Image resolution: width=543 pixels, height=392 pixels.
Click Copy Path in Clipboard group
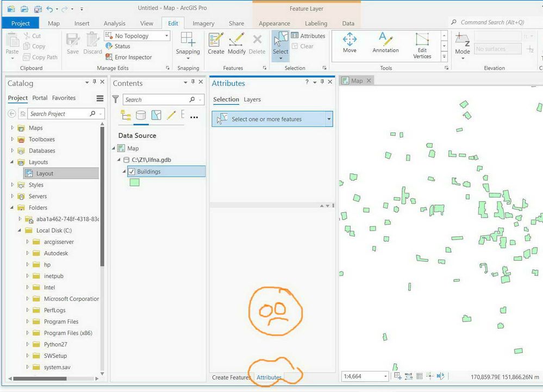click(40, 57)
